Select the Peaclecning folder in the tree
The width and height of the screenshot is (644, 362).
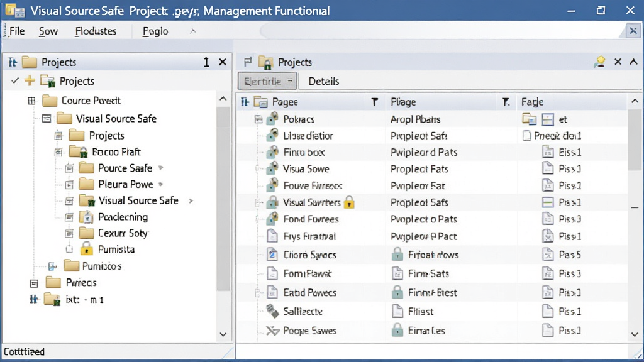[x=123, y=217]
